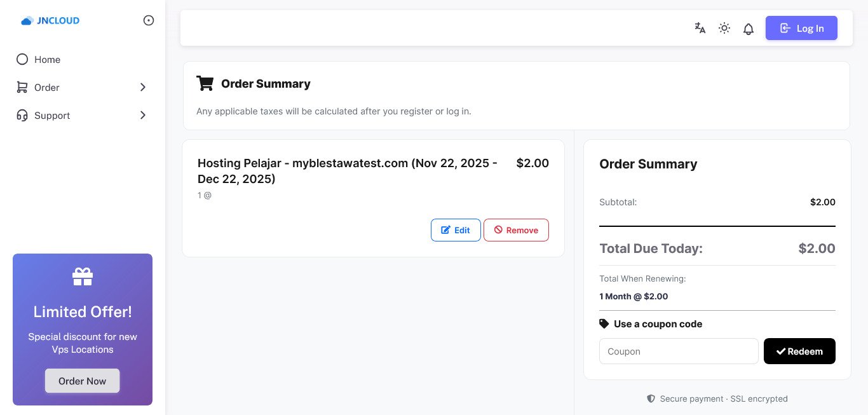This screenshot has width=868, height=415.
Task: Expand the Support menu chevron
Action: (143, 115)
